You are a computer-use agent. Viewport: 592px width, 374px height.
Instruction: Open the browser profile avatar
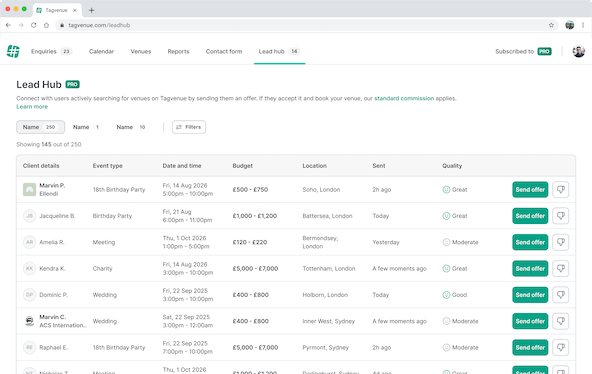[570, 25]
